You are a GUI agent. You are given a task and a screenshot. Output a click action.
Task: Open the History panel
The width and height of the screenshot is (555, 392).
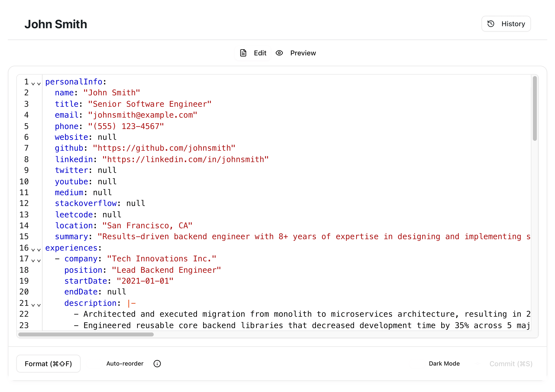coord(506,24)
